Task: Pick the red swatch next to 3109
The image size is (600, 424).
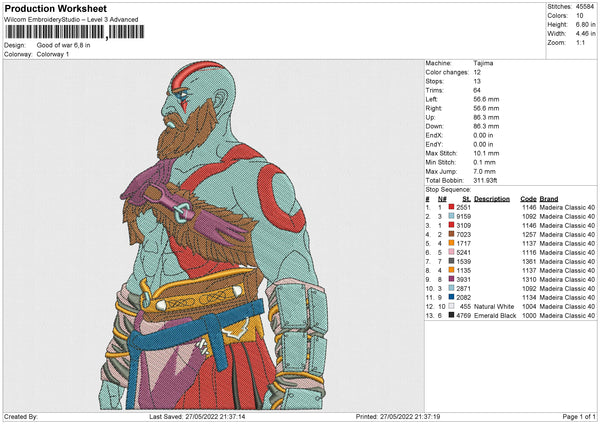Action: pos(452,225)
